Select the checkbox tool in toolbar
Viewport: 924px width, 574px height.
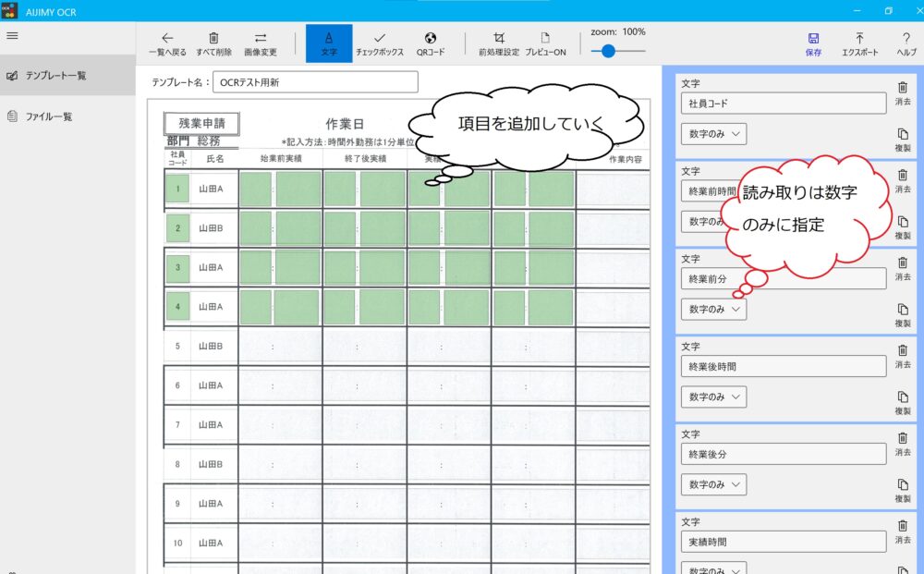[380, 38]
